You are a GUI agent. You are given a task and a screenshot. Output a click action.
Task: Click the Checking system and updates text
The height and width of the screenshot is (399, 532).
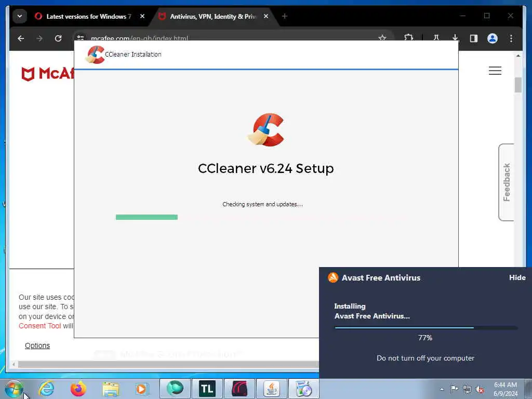(262, 204)
